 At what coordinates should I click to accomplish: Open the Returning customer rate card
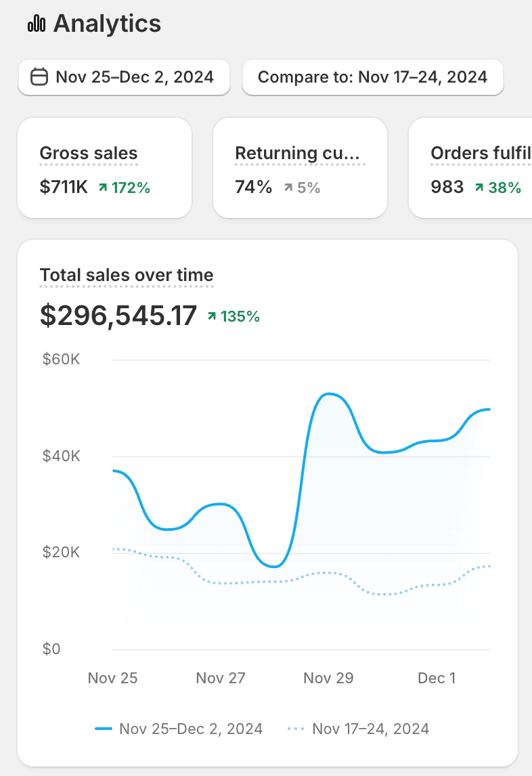[300, 168]
